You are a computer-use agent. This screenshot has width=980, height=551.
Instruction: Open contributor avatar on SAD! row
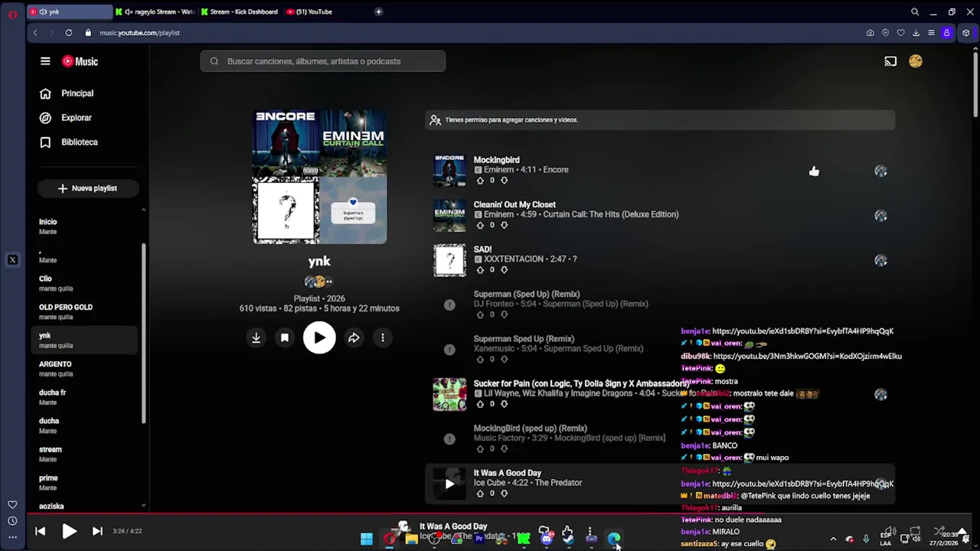pyautogui.click(x=880, y=260)
